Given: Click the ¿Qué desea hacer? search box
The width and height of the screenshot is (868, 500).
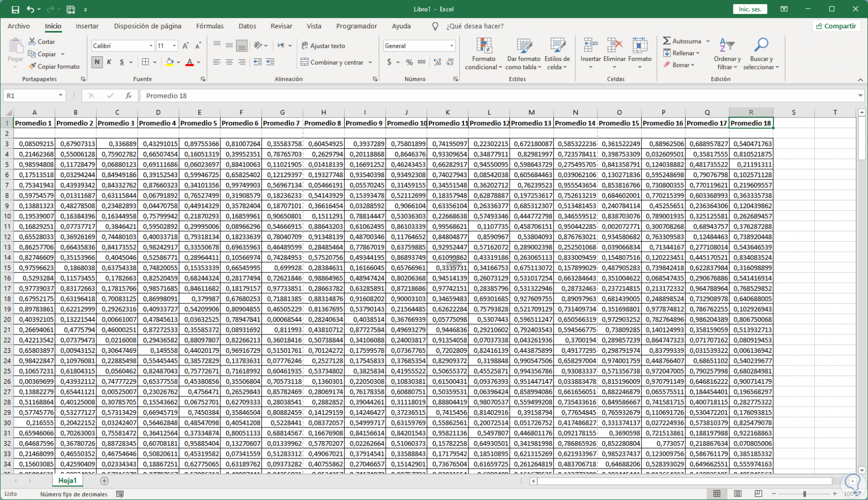Looking at the screenshot, I should click(x=475, y=26).
